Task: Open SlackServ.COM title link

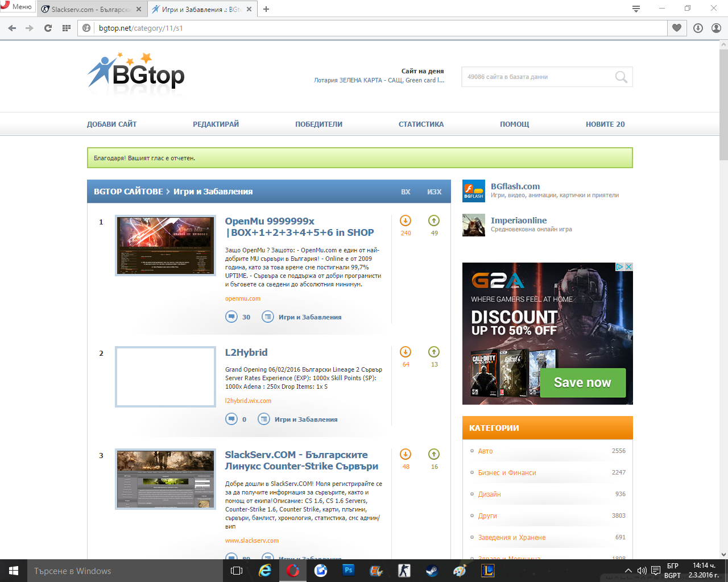Action: click(x=301, y=460)
